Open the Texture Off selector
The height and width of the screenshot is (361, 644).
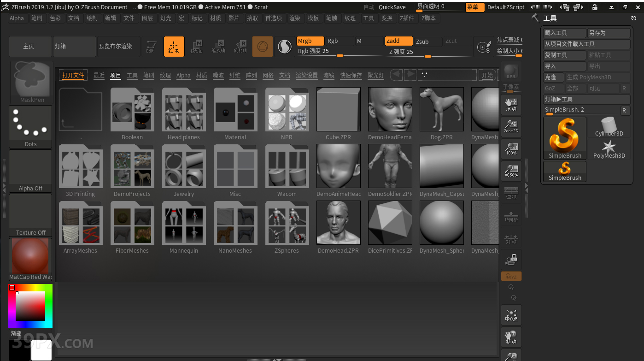click(x=31, y=215)
